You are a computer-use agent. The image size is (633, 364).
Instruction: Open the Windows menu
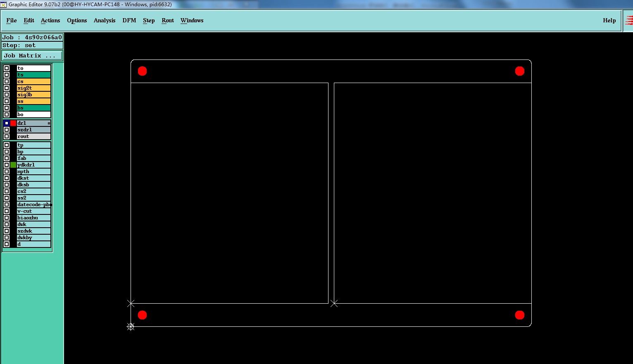192,20
